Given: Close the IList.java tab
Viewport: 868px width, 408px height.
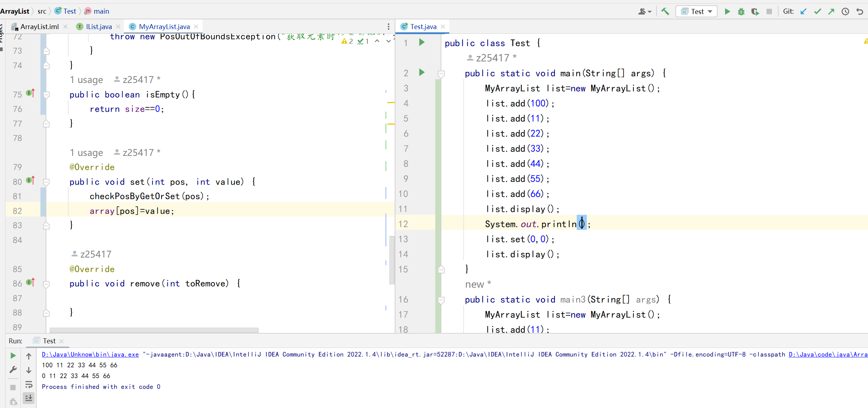Looking at the screenshot, I should click(x=118, y=27).
